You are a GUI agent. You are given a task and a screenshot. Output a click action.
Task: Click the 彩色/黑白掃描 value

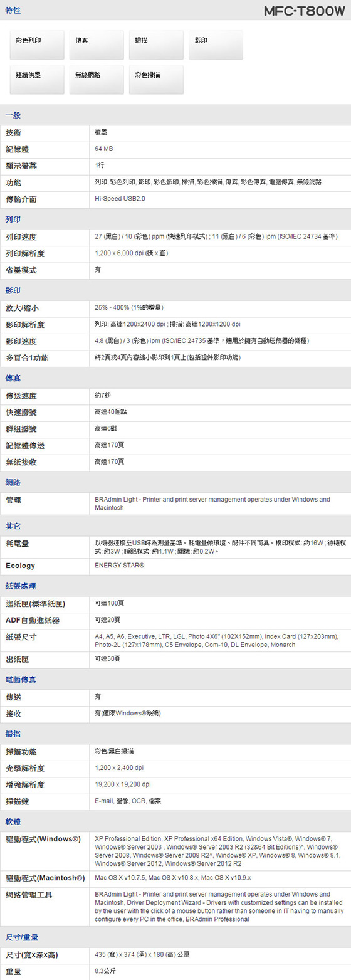point(113,751)
